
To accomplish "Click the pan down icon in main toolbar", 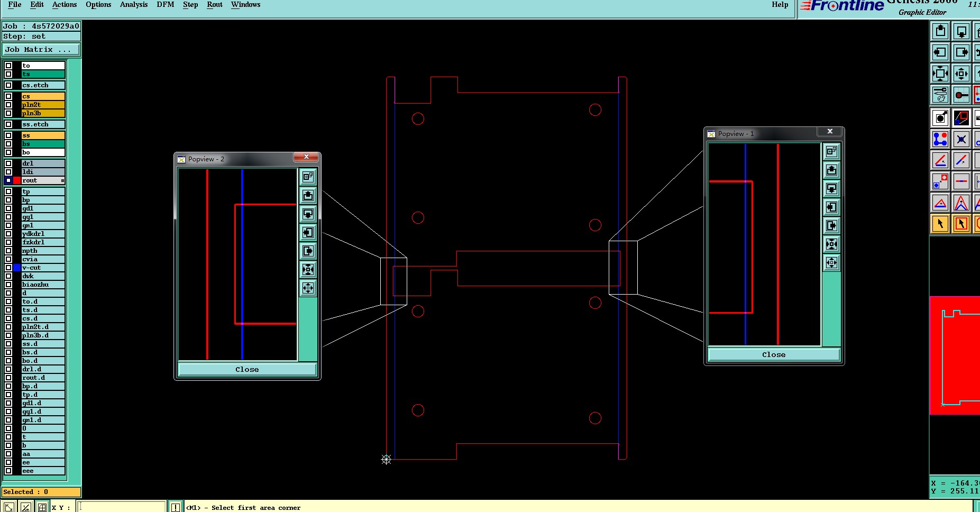I will tap(961, 31).
